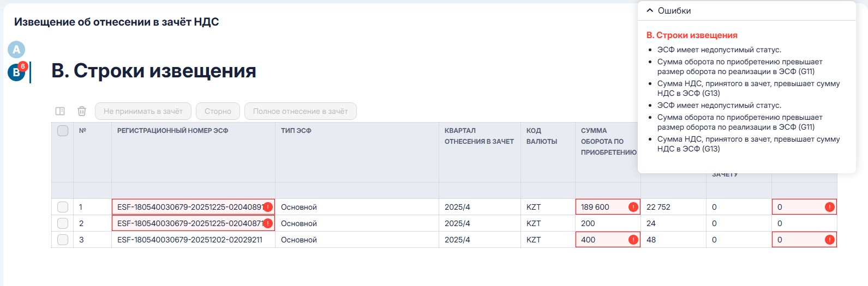The width and height of the screenshot is (868, 286).
Task: Go to section A step
Action: pos(16,50)
